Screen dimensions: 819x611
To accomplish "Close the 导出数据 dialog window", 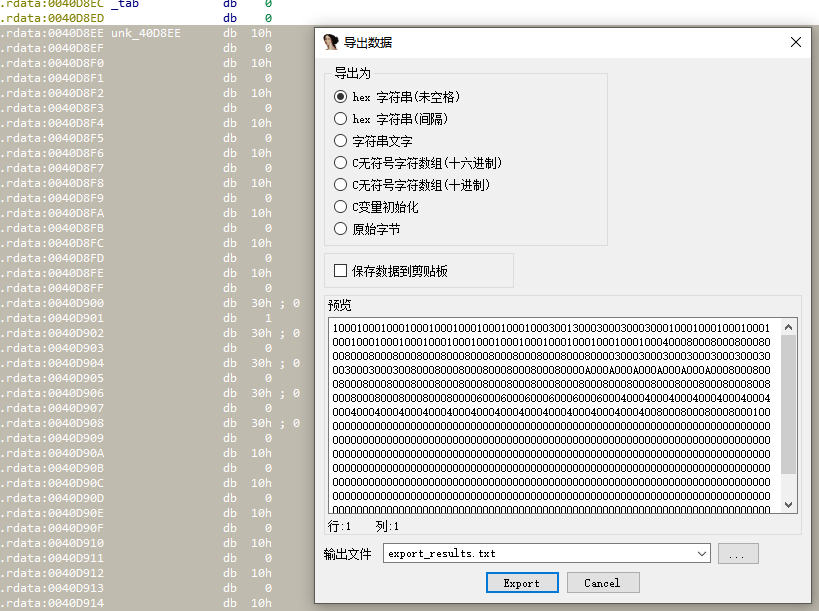I will coord(796,42).
